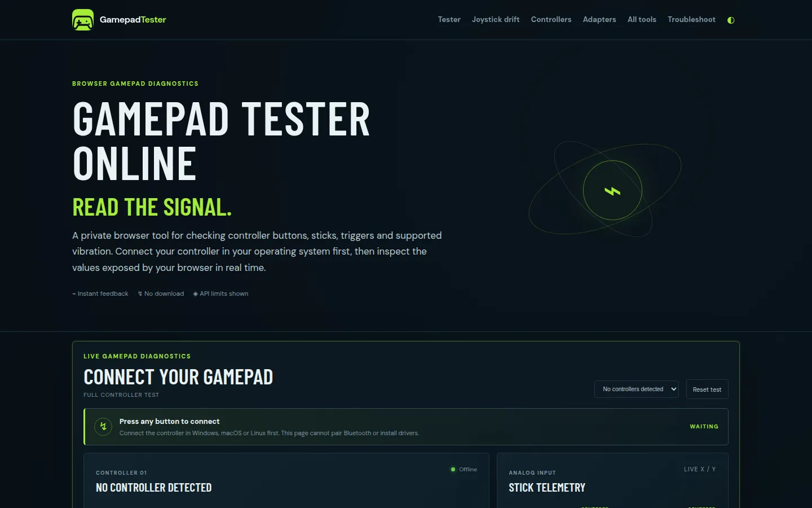Open the 'No controllers detected' dropdown
This screenshot has width=812, height=508.
coord(637,389)
